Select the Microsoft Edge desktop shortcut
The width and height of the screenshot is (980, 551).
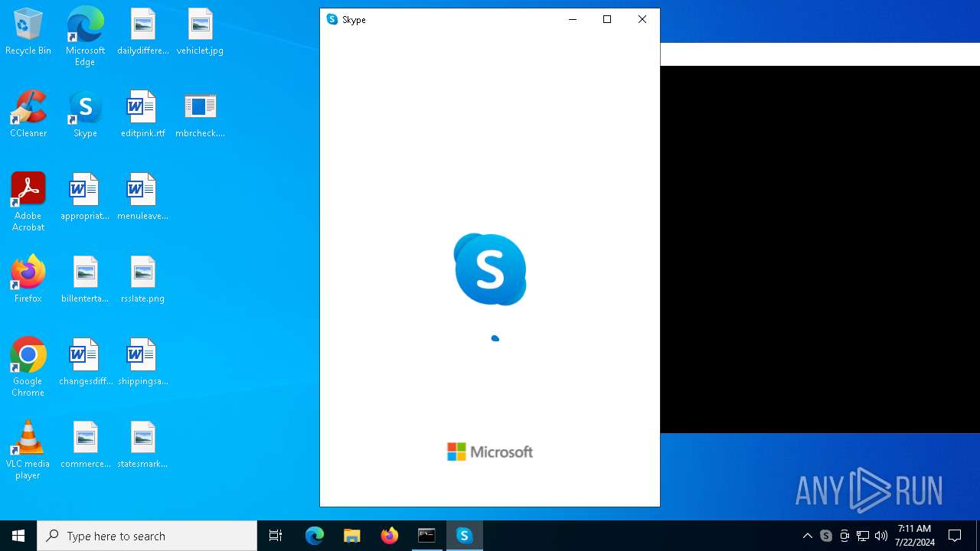click(85, 37)
